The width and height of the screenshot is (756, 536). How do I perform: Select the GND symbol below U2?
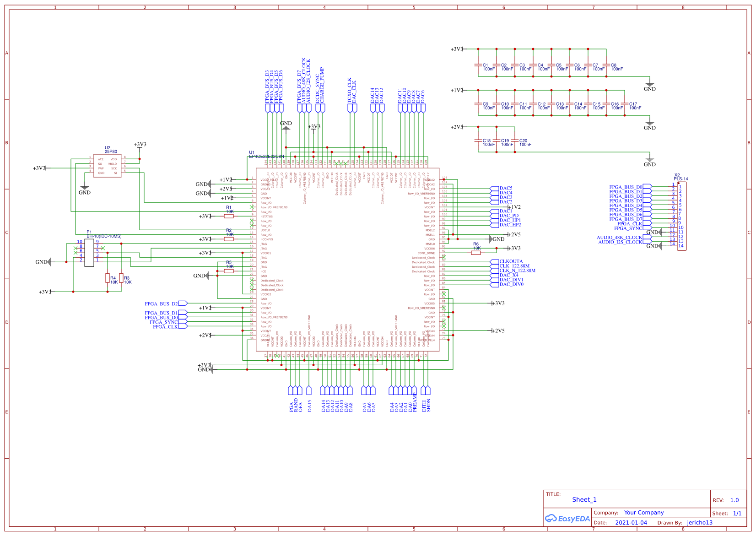point(85,187)
